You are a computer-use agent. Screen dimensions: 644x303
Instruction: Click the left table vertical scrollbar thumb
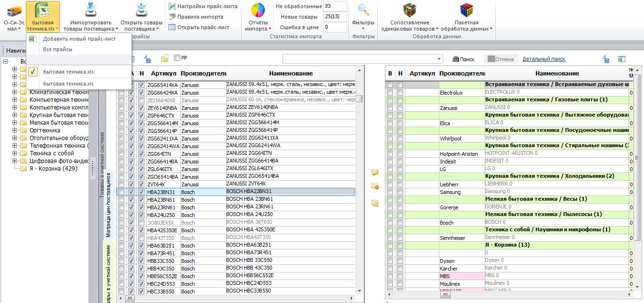coord(360,98)
